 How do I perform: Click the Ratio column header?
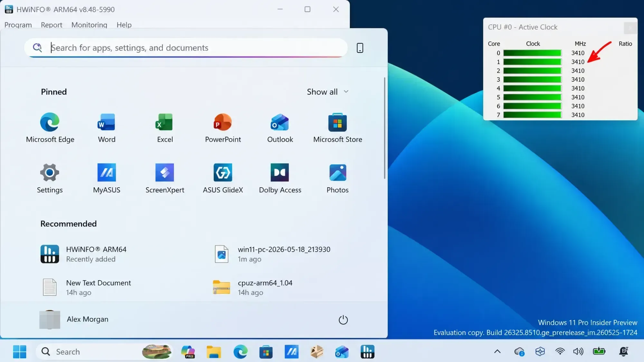pos(625,44)
